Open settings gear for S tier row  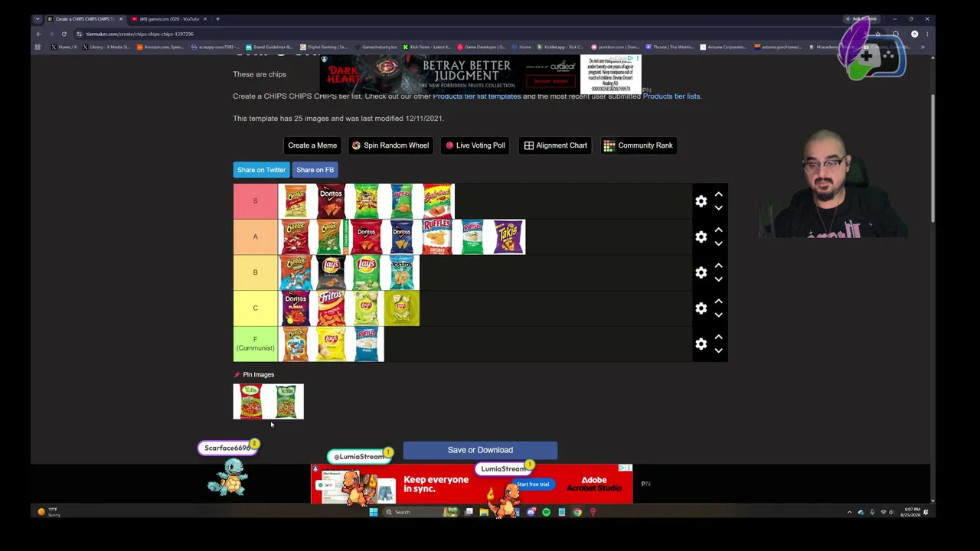[x=701, y=201]
